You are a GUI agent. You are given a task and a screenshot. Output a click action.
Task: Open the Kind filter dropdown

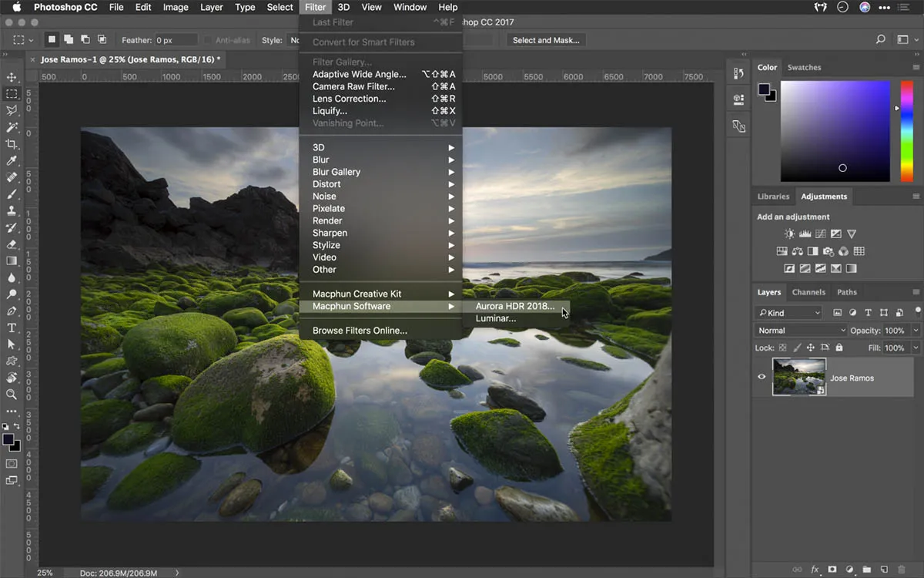pos(787,312)
